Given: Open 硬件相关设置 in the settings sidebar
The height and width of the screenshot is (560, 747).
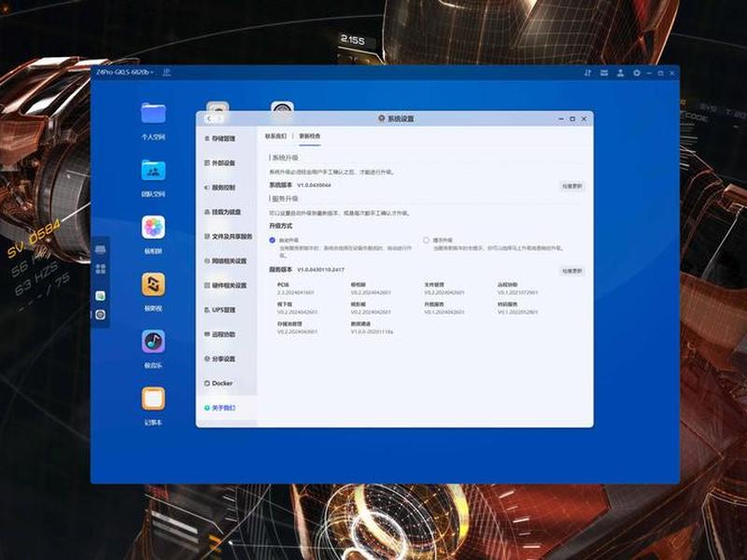Looking at the screenshot, I should (225, 286).
